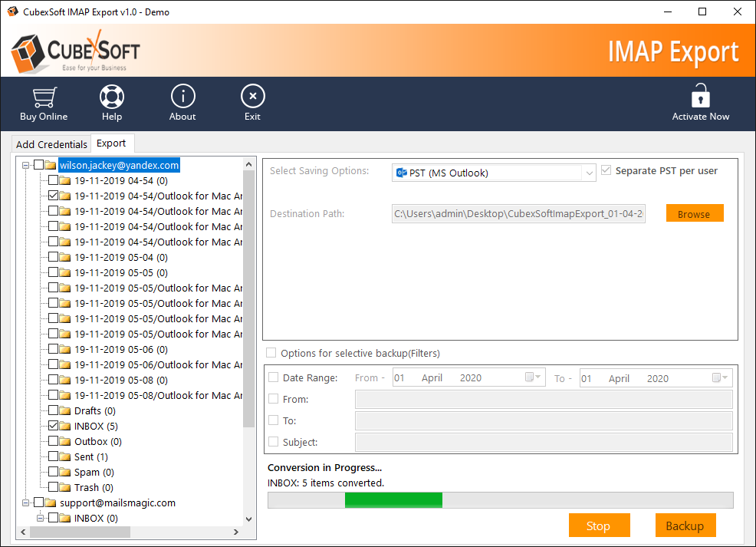Open the Buy Online cart icon
The width and height of the screenshot is (756, 547).
click(x=44, y=97)
